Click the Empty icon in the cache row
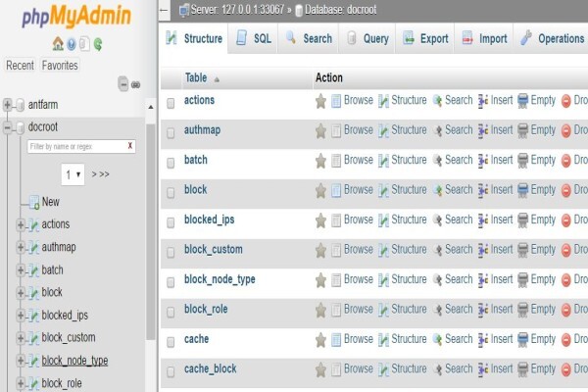The width and height of the screenshot is (588, 392). (522, 340)
